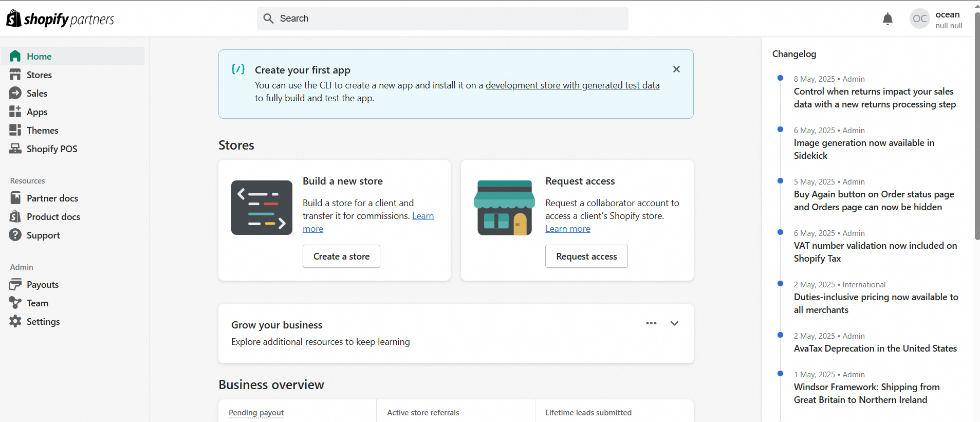
Task: Dismiss the Create your first app banner
Action: [676, 69]
